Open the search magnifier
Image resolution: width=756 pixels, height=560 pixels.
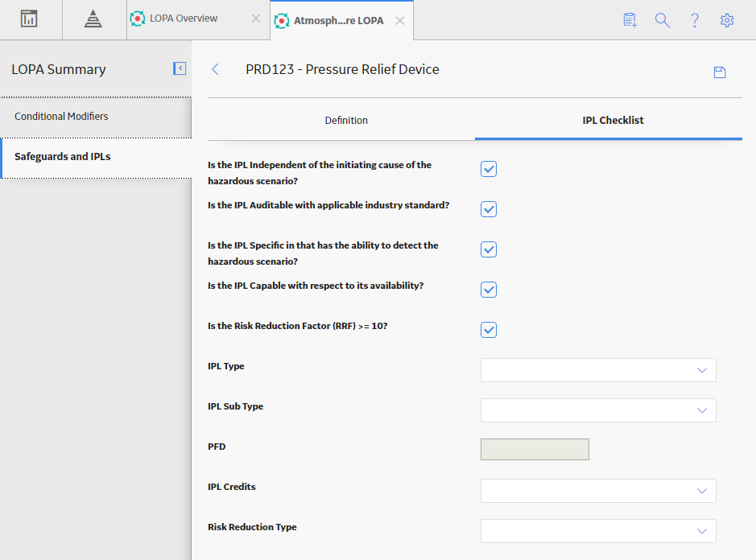tap(662, 20)
